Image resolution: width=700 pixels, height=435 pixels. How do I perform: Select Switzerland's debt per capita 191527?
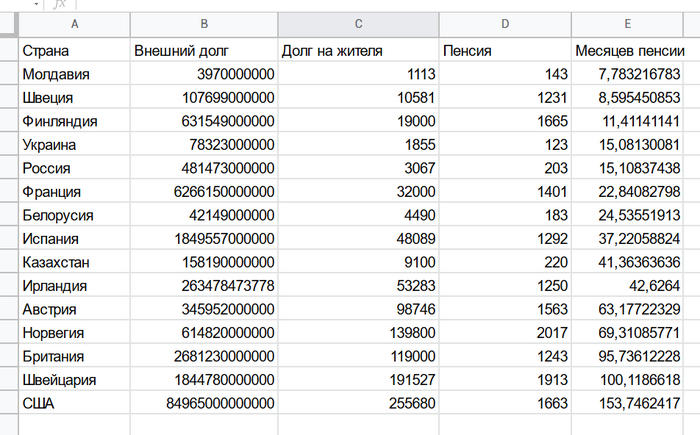coord(358,379)
